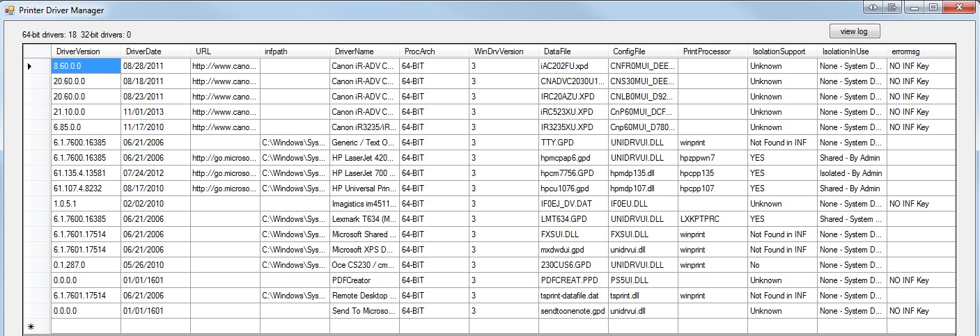
Task: Click the 6.85.0.0 driver version cell
Action: (86, 127)
